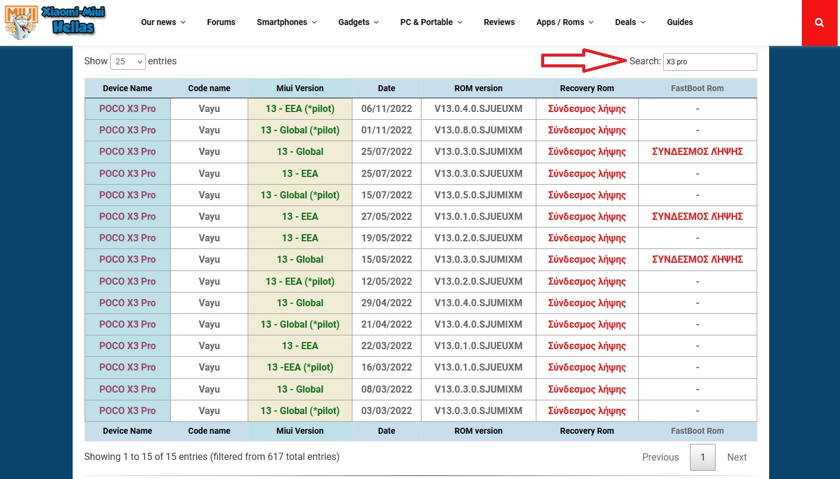
Task: Open recovery link for 01/11/2022 row
Action: point(587,130)
